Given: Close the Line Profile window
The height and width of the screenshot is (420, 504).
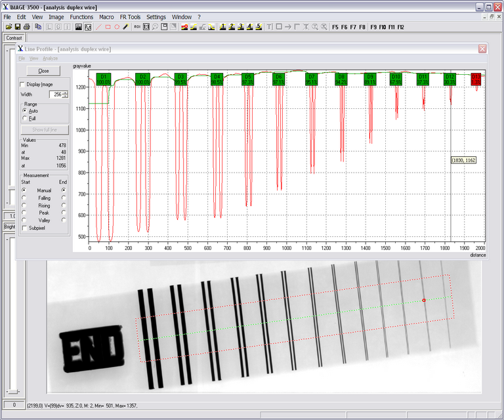Looking at the screenshot, I should [482, 49].
